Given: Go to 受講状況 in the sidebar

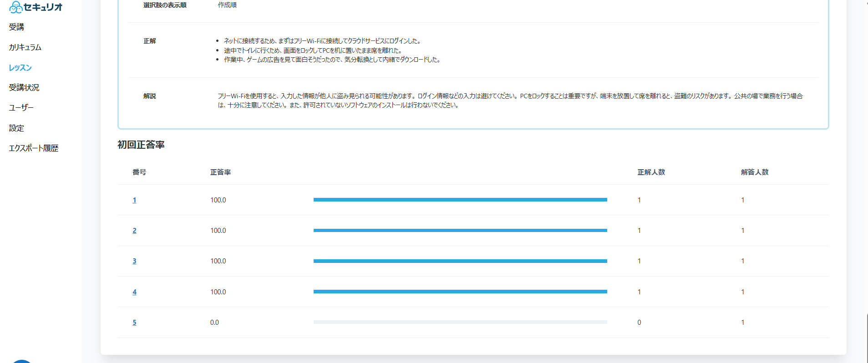Looking at the screenshot, I should click(x=24, y=88).
